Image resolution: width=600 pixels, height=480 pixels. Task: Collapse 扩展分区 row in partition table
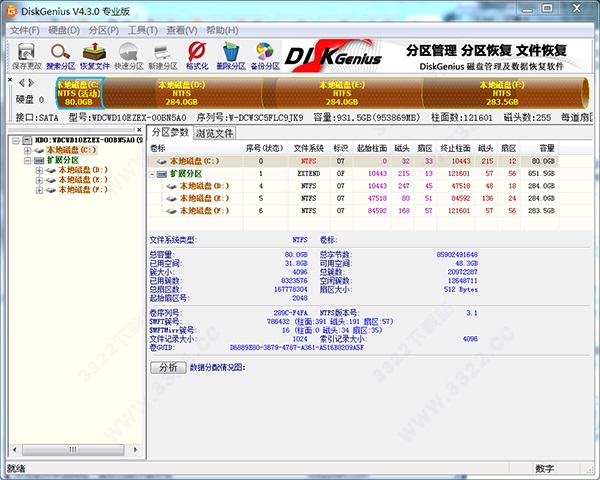coord(152,174)
